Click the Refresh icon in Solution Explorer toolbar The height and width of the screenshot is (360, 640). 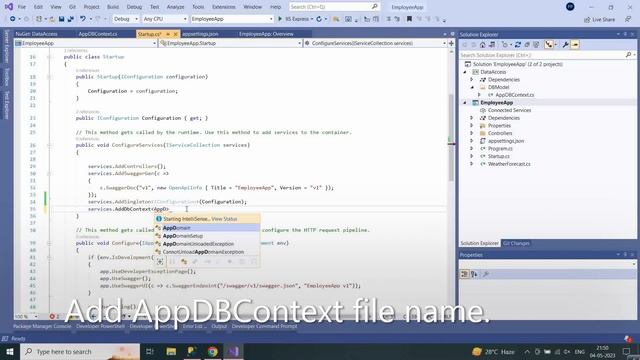pyautogui.click(x=518, y=45)
